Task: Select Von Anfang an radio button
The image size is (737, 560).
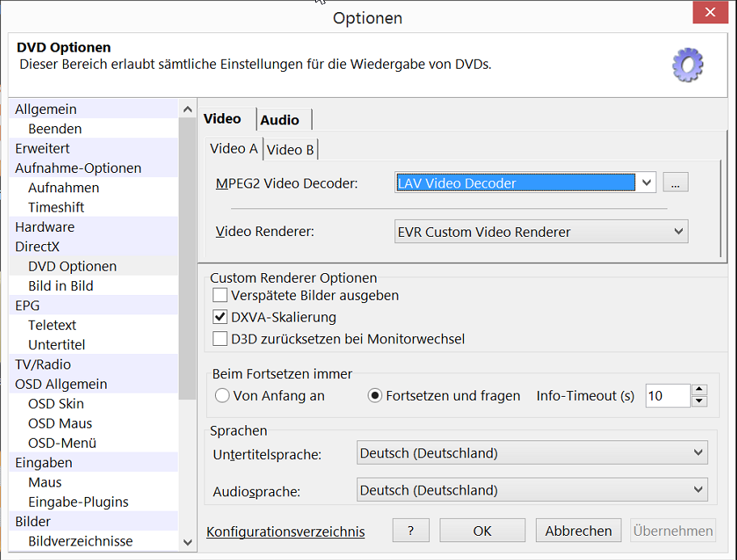Action: 222,396
